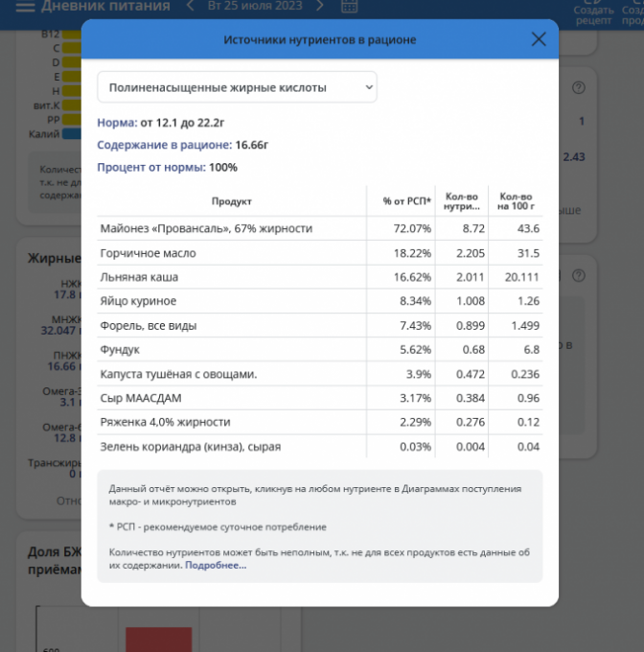
Task: Select the Яйцо куриное row
Action: click(x=320, y=301)
